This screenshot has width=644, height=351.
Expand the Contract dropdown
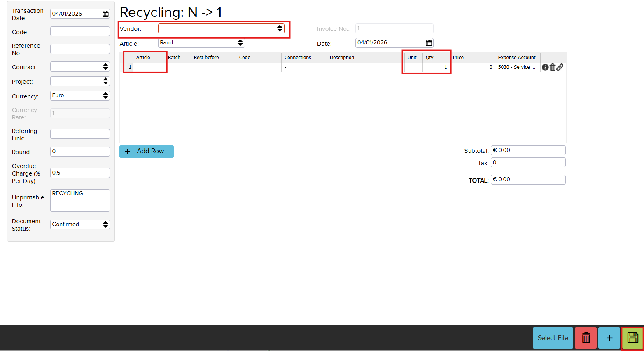coord(80,67)
